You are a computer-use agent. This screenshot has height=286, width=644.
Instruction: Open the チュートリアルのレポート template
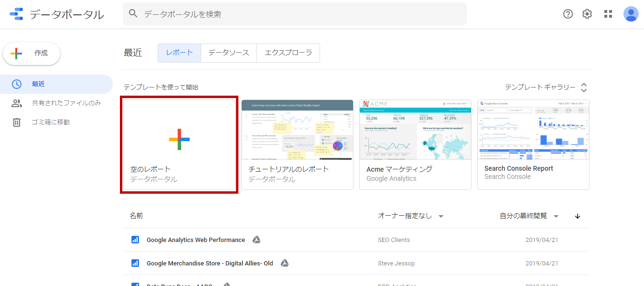tap(297, 145)
